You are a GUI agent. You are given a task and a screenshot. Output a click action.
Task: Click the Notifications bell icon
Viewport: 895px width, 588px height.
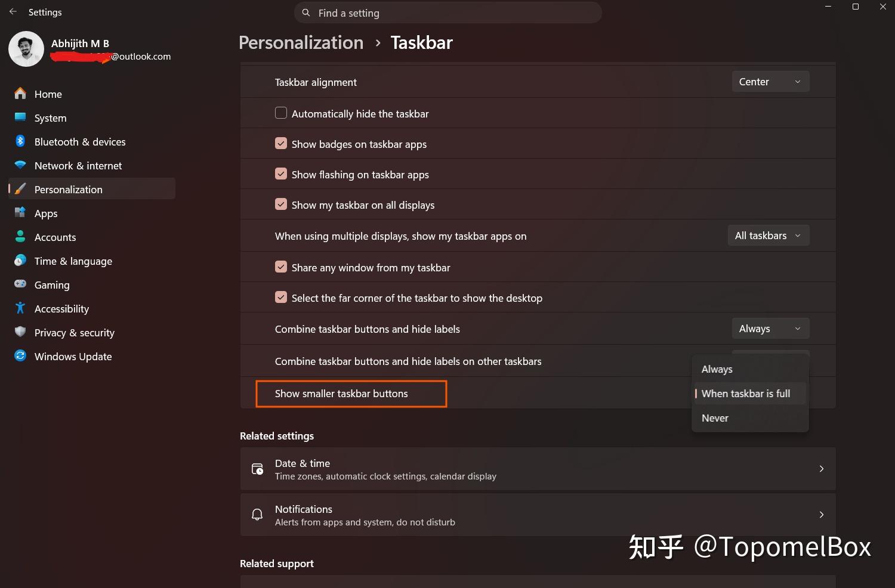click(x=257, y=515)
